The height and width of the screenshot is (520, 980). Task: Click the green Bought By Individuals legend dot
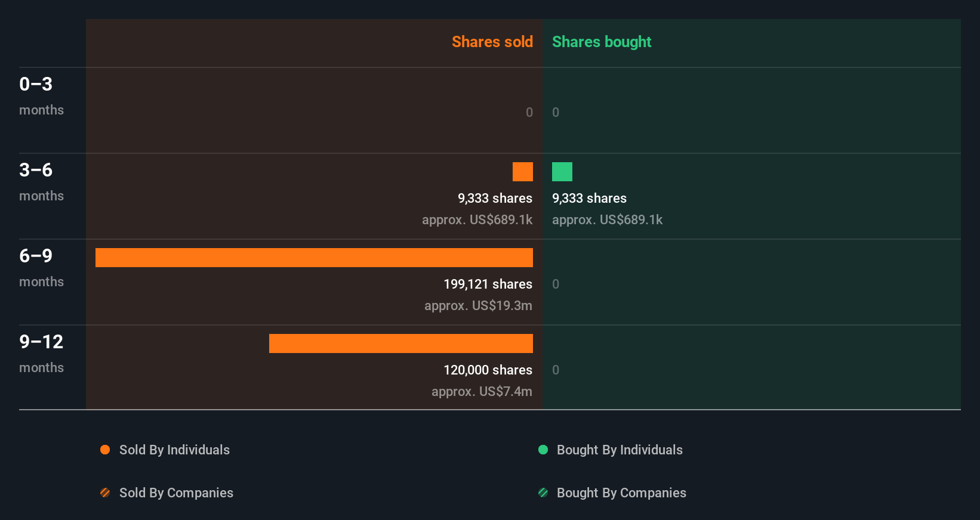pos(543,450)
